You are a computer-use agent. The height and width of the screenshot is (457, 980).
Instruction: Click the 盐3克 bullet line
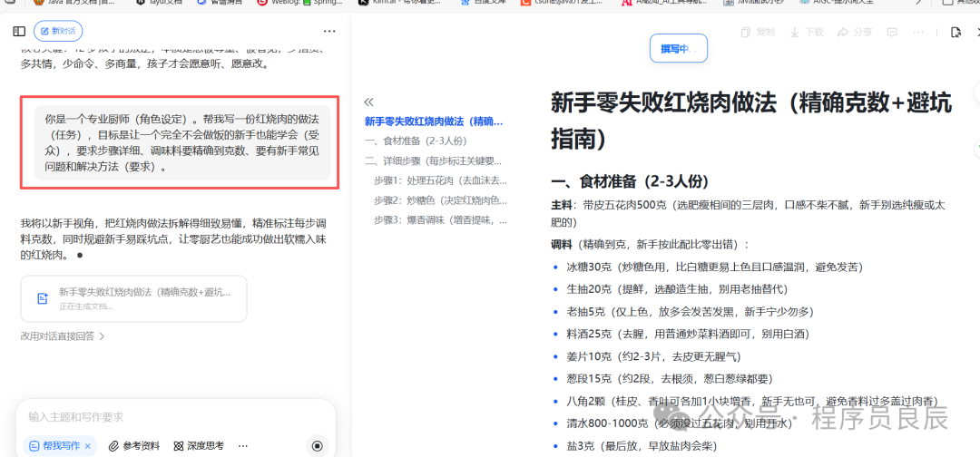click(642, 446)
